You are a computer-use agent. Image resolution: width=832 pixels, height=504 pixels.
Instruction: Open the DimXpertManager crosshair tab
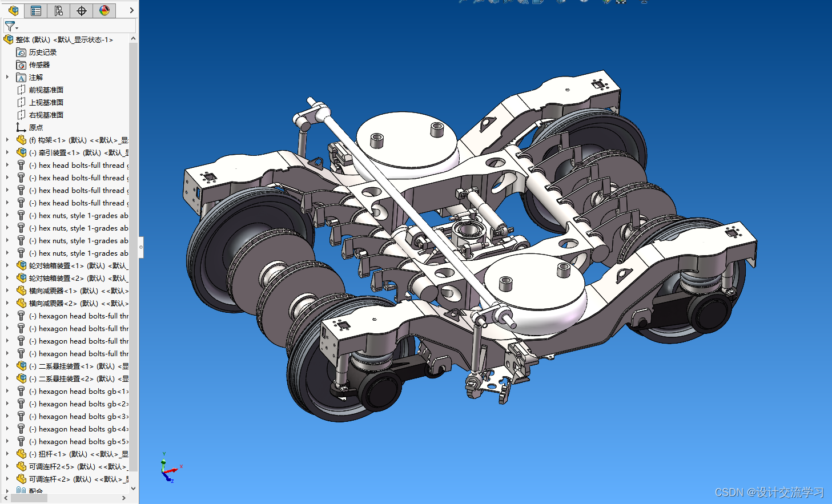click(x=82, y=10)
